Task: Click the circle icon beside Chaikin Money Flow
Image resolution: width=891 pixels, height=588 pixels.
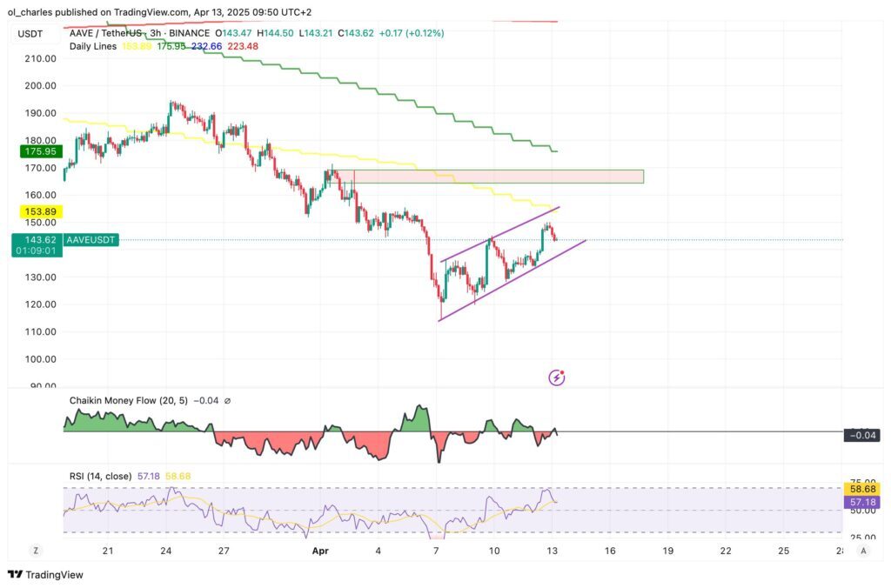Action: (227, 401)
